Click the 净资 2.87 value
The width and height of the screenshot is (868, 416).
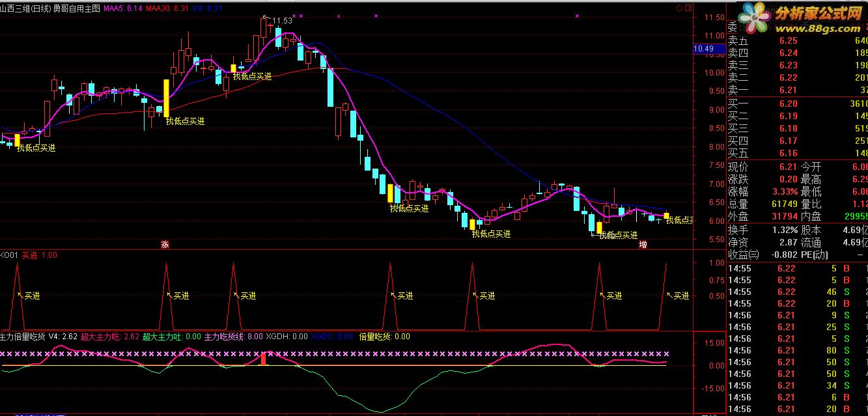pyautogui.click(x=763, y=242)
